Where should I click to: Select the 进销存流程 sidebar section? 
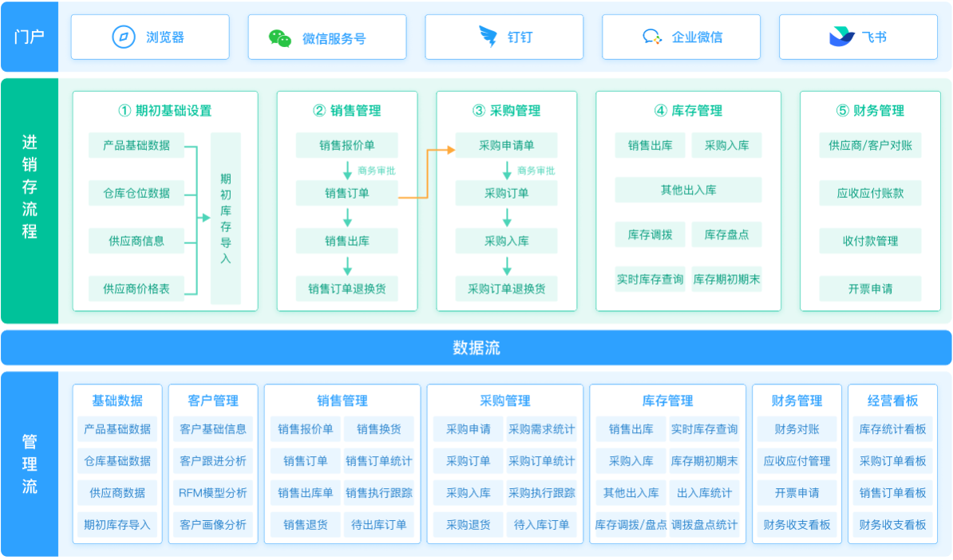(x=29, y=199)
